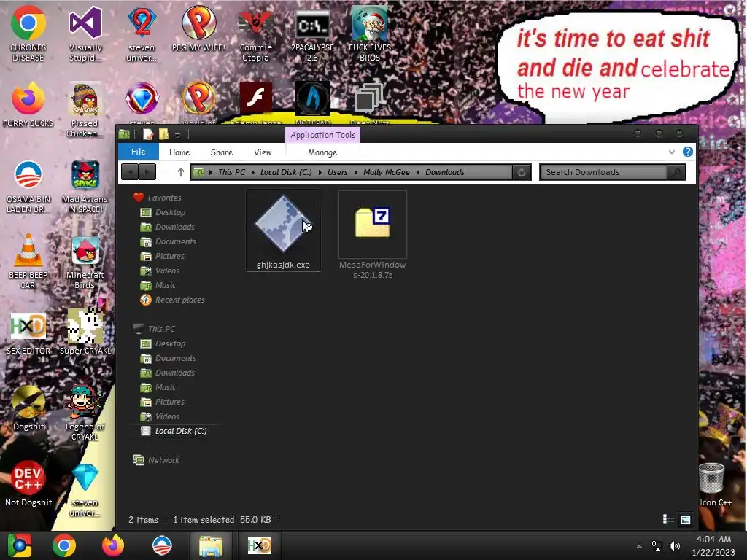Open the Mad Avians IN SPACE desktop icon
Image resolution: width=747 pixels, height=560 pixels.
pyautogui.click(x=85, y=187)
